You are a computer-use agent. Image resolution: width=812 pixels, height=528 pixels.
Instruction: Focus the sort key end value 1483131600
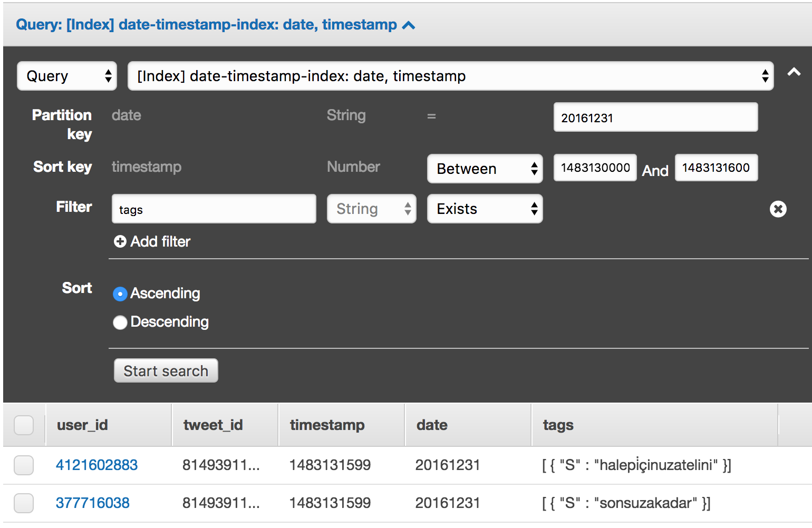click(x=717, y=168)
